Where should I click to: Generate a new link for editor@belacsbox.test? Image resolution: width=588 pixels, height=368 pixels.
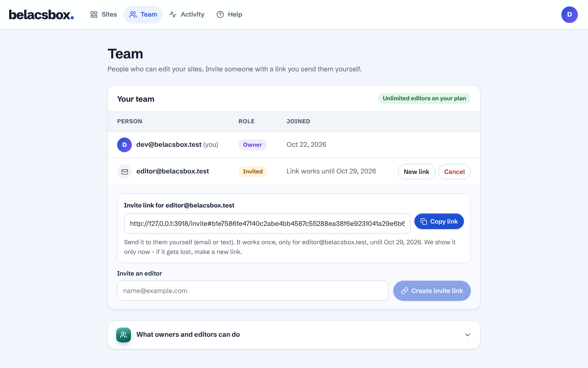point(417,172)
